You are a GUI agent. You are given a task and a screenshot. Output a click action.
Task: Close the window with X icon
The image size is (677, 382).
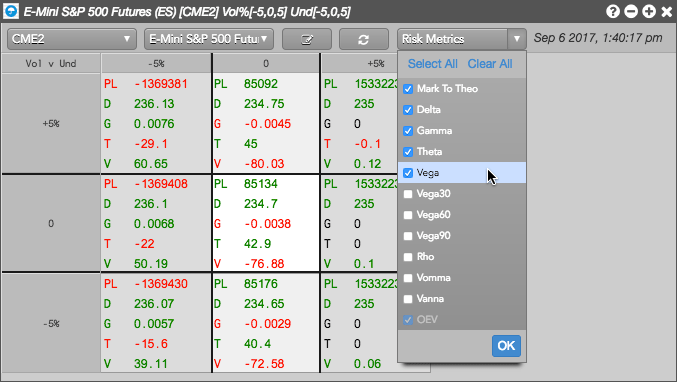pyautogui.click(x=667, y=11)
